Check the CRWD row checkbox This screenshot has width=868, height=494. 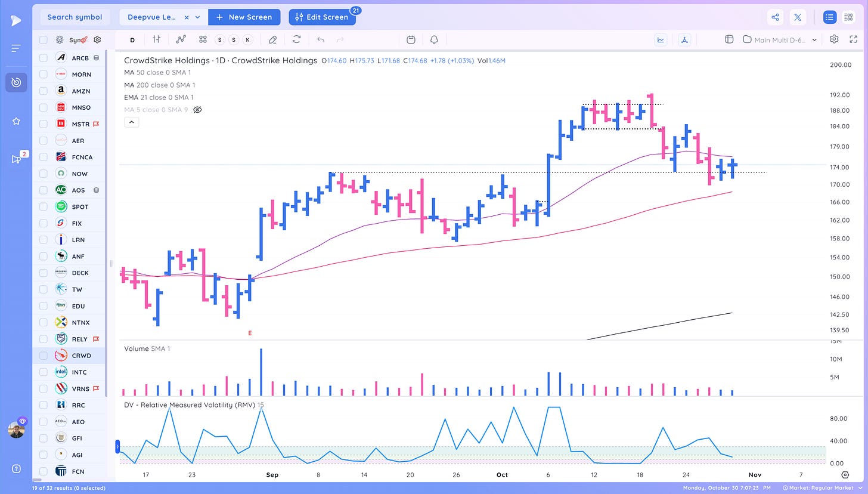[x=43, y=355]
